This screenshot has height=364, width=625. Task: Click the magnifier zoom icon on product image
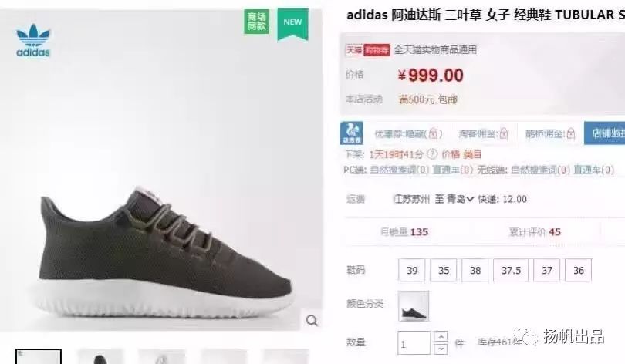click(x=312, y=320)
